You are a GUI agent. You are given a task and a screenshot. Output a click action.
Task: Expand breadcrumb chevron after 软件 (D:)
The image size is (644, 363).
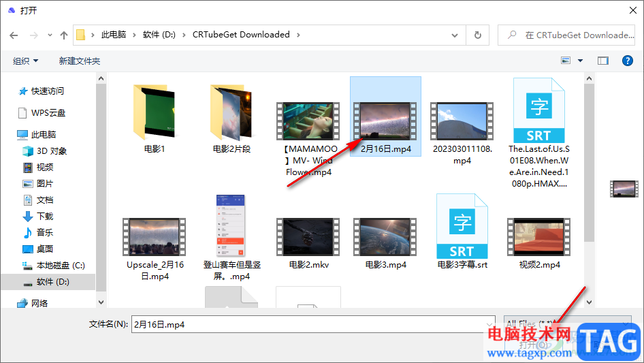pyautogui.click(x=184, y=35)
